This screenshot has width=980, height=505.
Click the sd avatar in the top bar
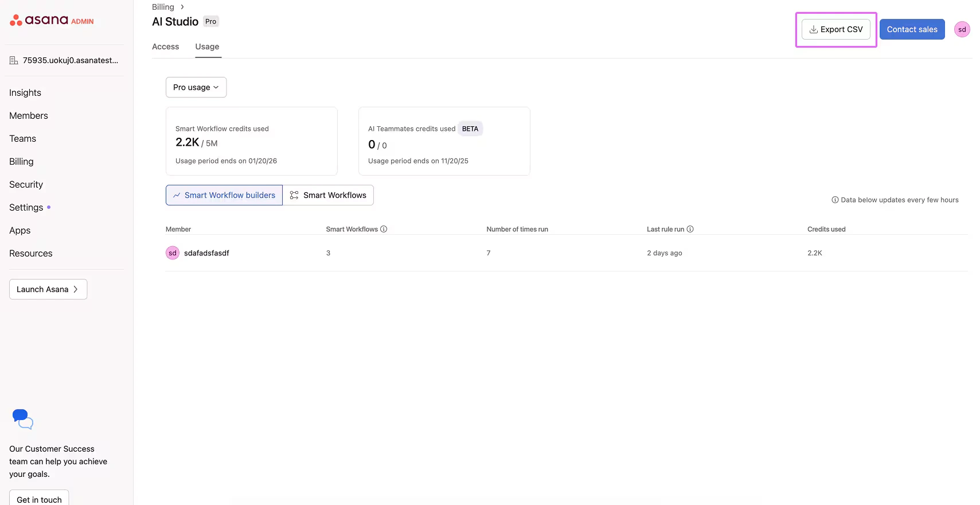tap(962, 29)
